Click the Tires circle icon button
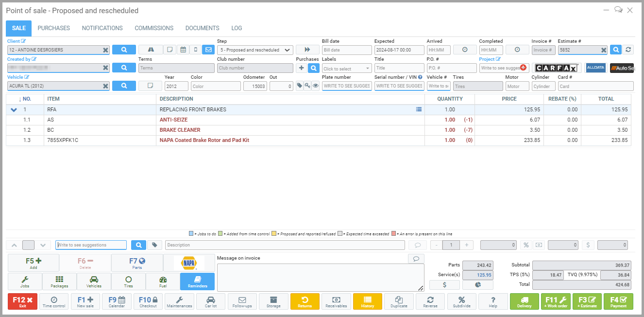 pos(128,282)
